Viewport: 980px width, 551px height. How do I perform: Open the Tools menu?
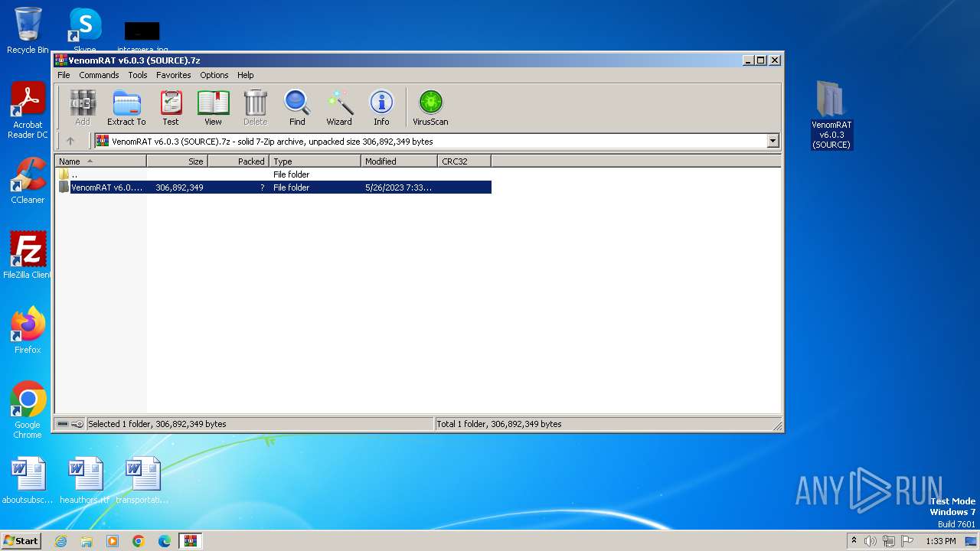tap(138, 75)
